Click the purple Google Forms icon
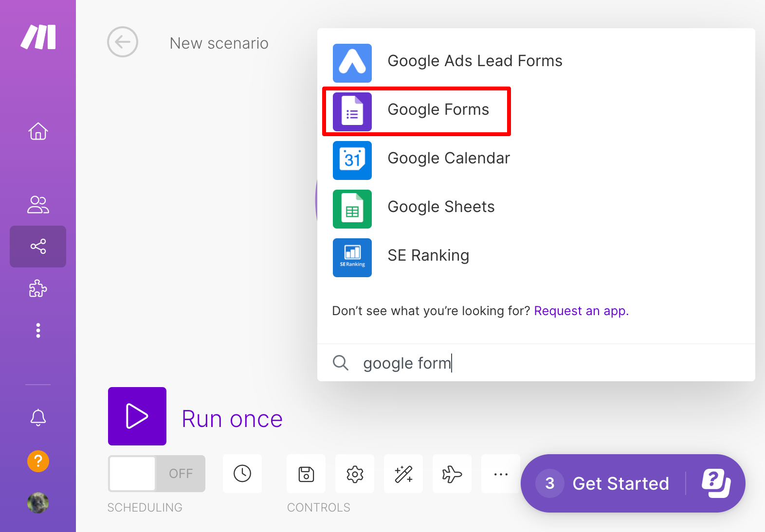This screenshot has height=532, width=765. [352, 112]
